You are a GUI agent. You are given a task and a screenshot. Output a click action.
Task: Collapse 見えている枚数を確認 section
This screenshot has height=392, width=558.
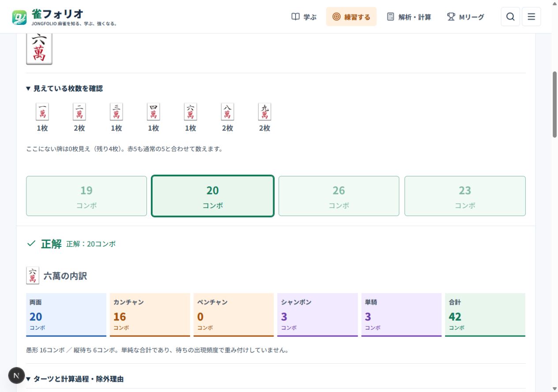click(x=64, y=88)
